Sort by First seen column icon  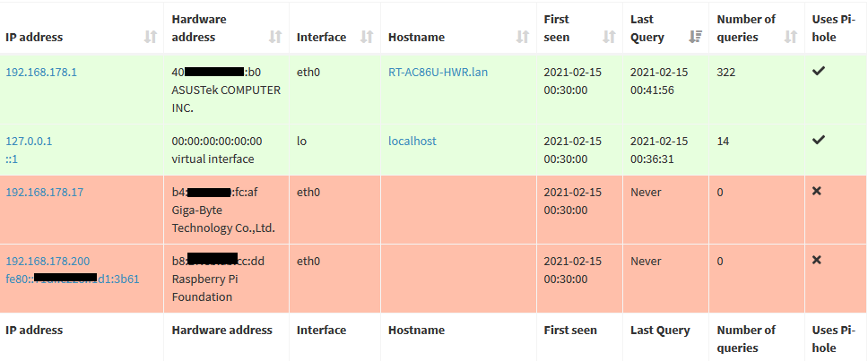[x=609, y=37]
